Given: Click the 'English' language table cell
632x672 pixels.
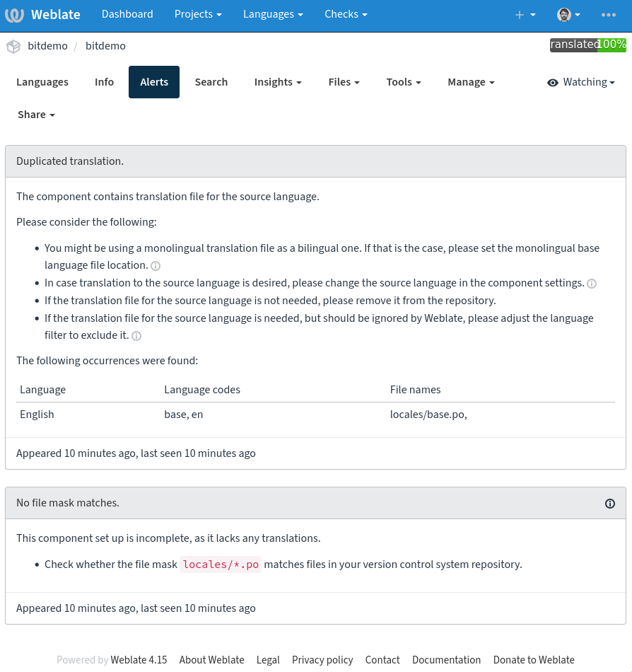Looking at the screenshot, I should click(x=37, y=415).
